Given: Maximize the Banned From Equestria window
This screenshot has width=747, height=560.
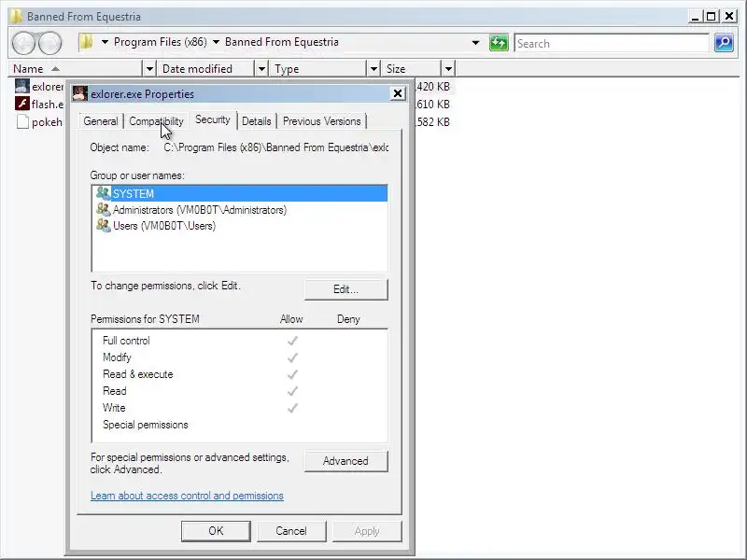Looking at the screenshot, I should (x=712, y=17).
